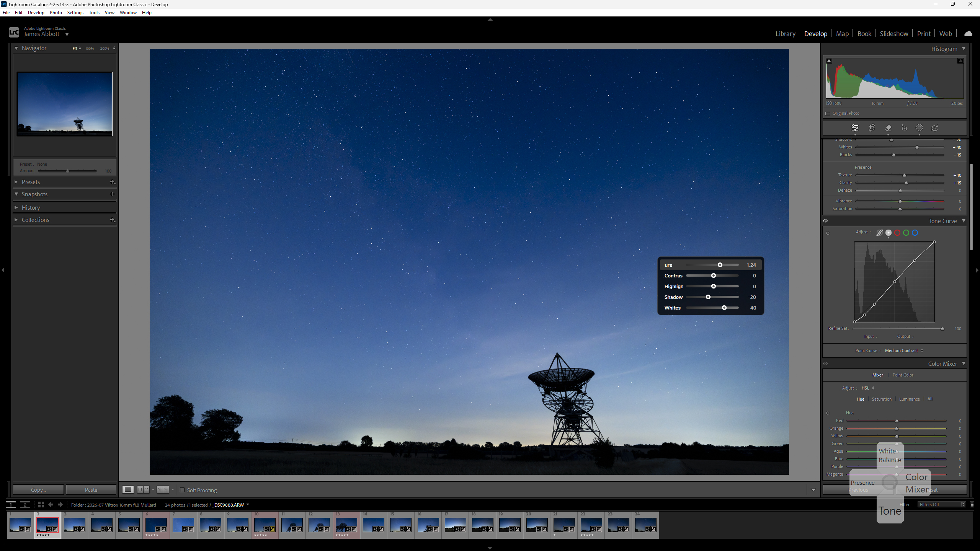Viewport: 980px width, 551px height.
Task: Add a new collection with plus icon
Action: tap(112, 220)
